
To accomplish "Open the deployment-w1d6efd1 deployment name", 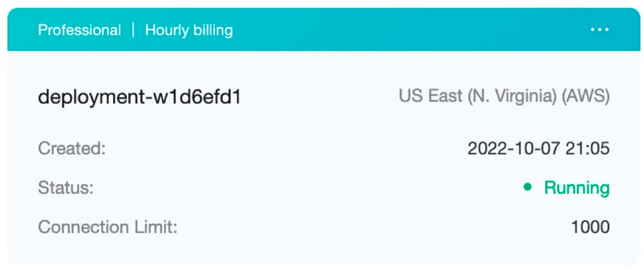I will tap(139, 97).
